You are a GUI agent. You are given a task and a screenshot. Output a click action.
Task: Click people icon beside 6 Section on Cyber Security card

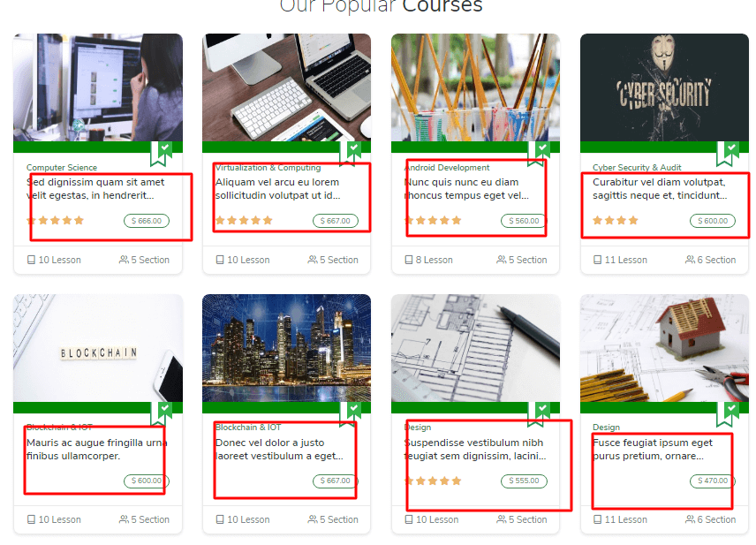point(691,260)
